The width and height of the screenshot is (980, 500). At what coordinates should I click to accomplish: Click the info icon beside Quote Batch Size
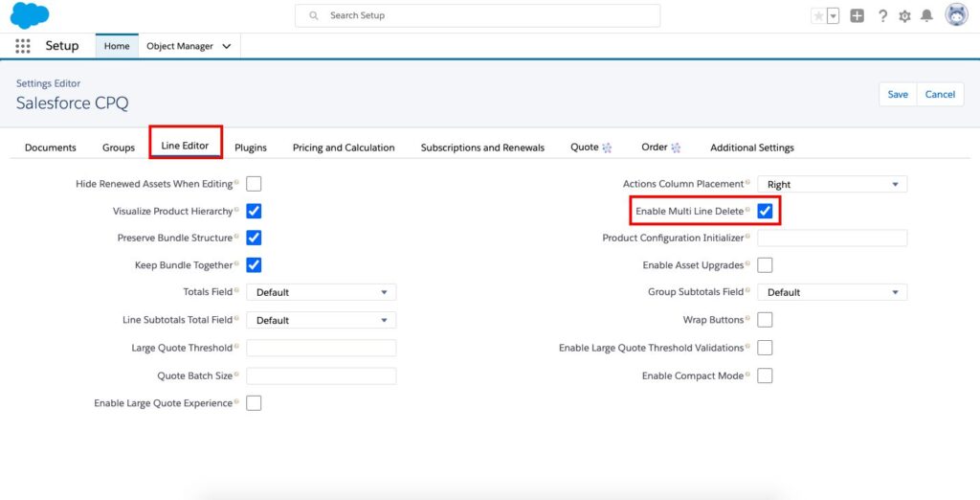pos(236,375)
